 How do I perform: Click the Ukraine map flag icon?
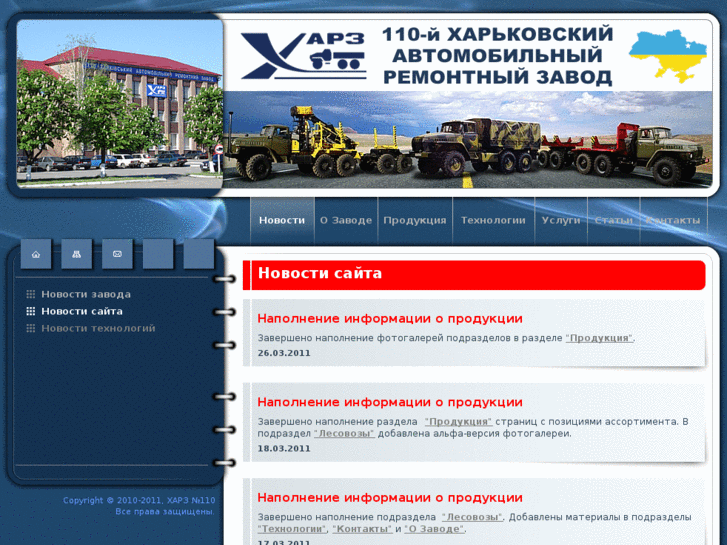[x=668, y=56]
